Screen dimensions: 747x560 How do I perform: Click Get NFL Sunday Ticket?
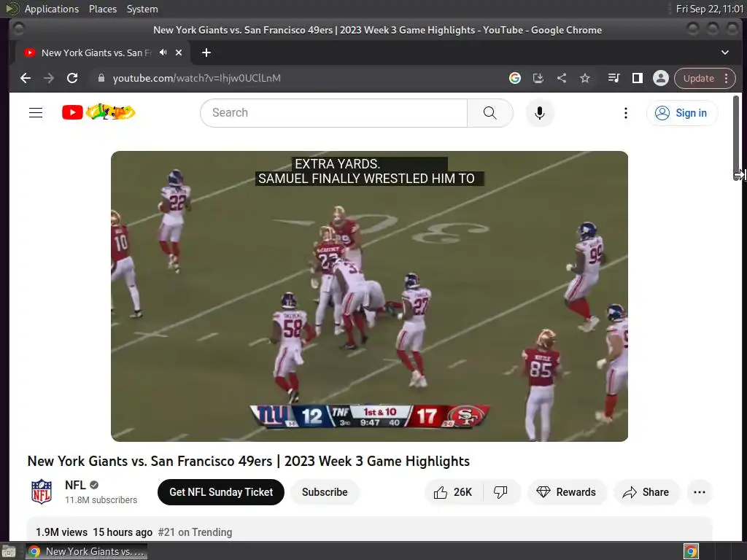point(221,492)
